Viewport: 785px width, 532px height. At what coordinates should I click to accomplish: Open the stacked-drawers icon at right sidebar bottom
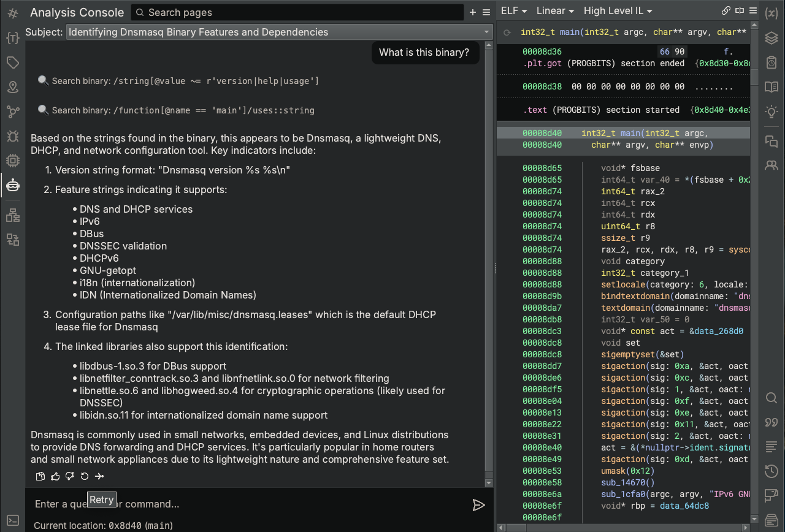coord(772,520)
